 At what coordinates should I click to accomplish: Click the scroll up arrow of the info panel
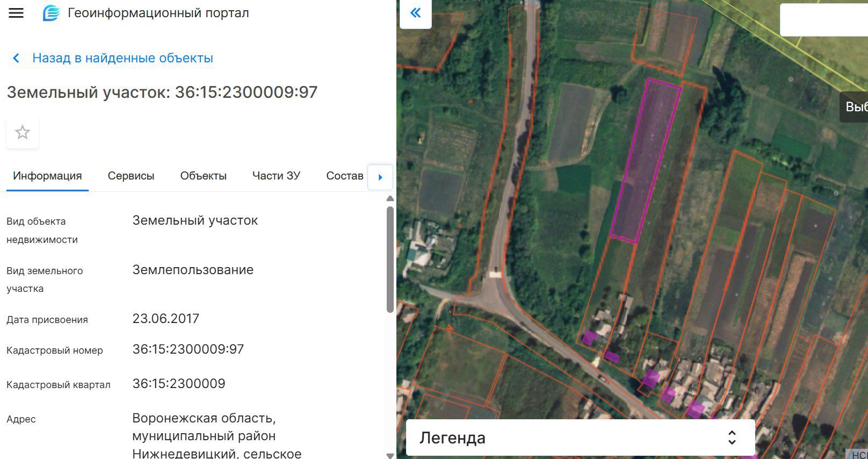point(390,199)
